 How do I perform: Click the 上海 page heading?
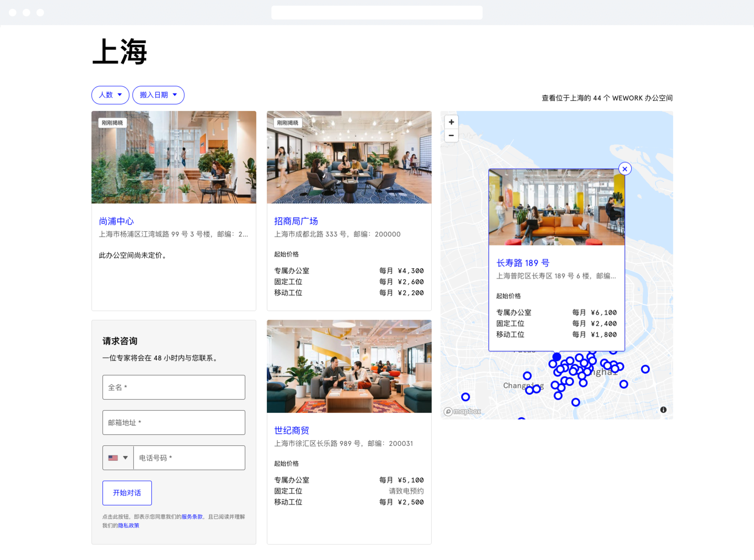tap(120, 52)
